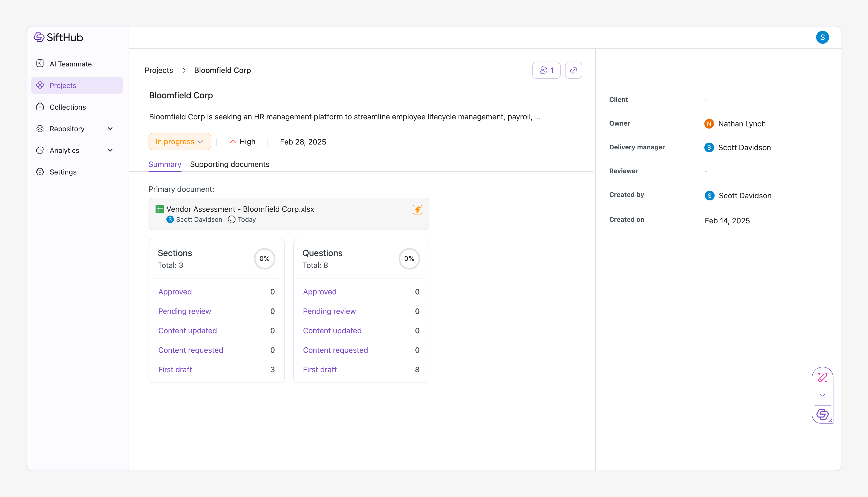
Task: Open Settings from the sidebar
Action: 63,172
